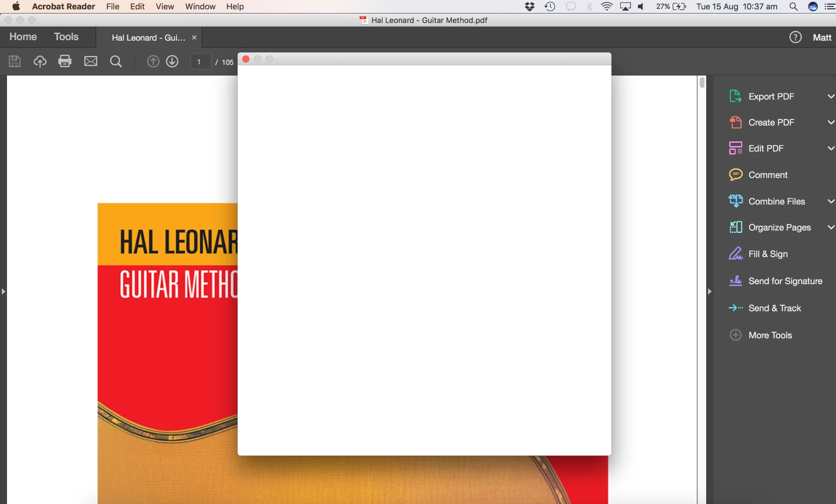
Task: Expand the Create PDF chevron
Action: tap(830, 122)
